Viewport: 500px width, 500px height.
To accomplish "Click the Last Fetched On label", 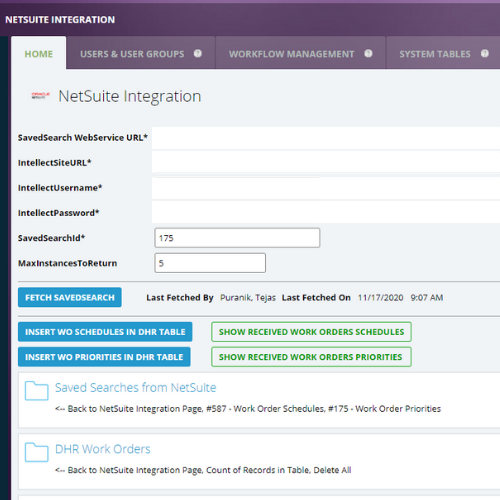I will tap(316, 298).
